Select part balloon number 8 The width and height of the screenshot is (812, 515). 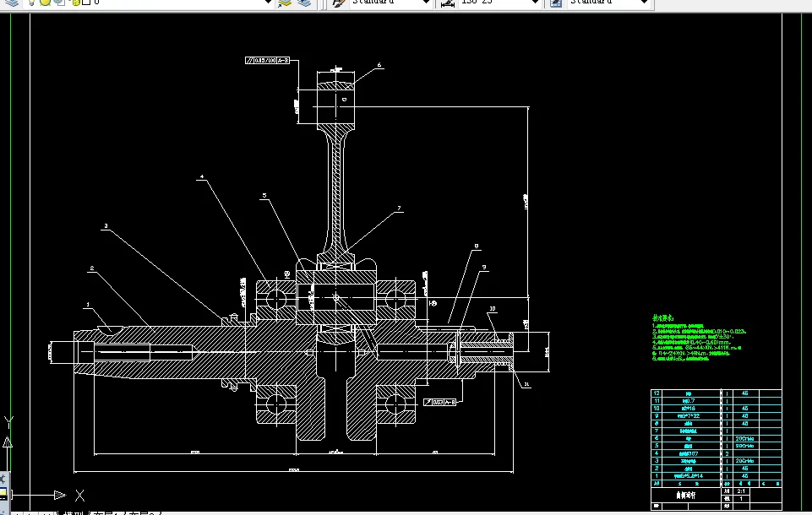477,247
